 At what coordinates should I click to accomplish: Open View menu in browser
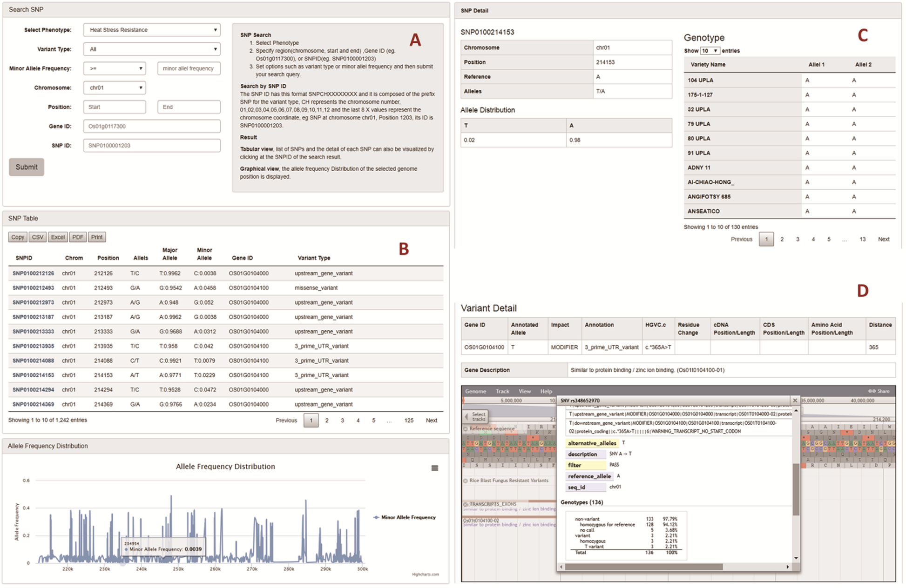click(525, 391)
